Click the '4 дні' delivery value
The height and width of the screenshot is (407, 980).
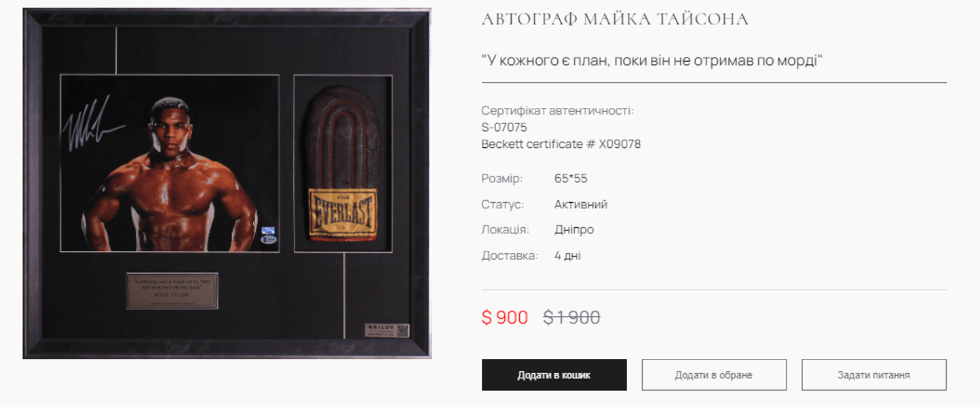pyautogui.click(x=567, y=256)
